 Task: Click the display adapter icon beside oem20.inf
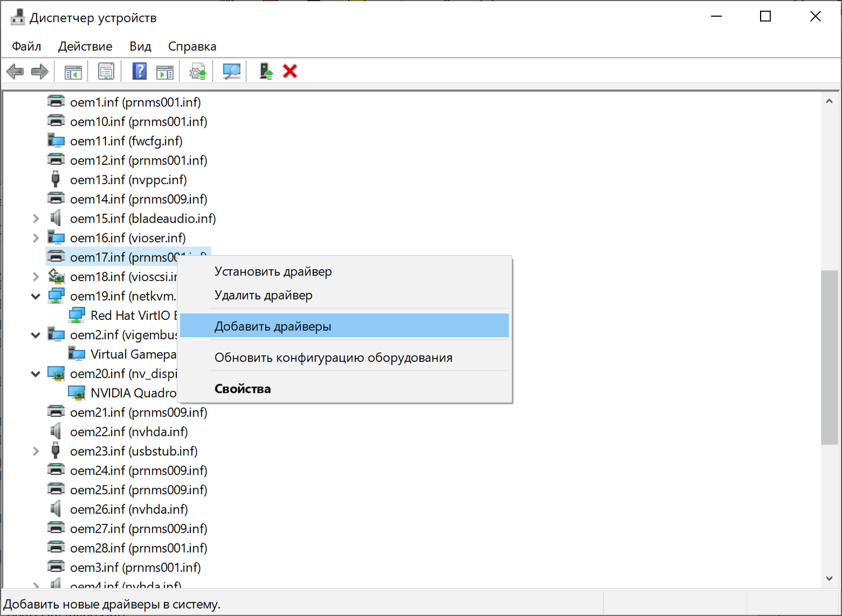[x=56, y=373]
